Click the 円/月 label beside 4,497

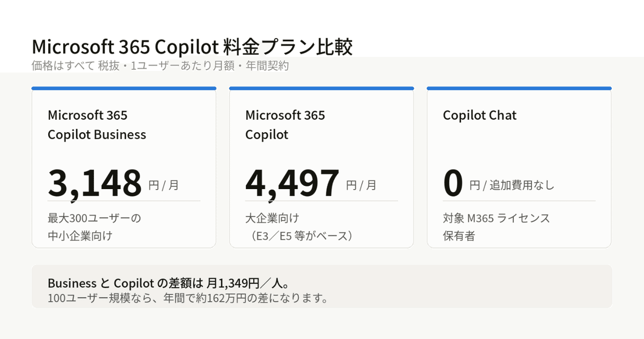[361, 185]
